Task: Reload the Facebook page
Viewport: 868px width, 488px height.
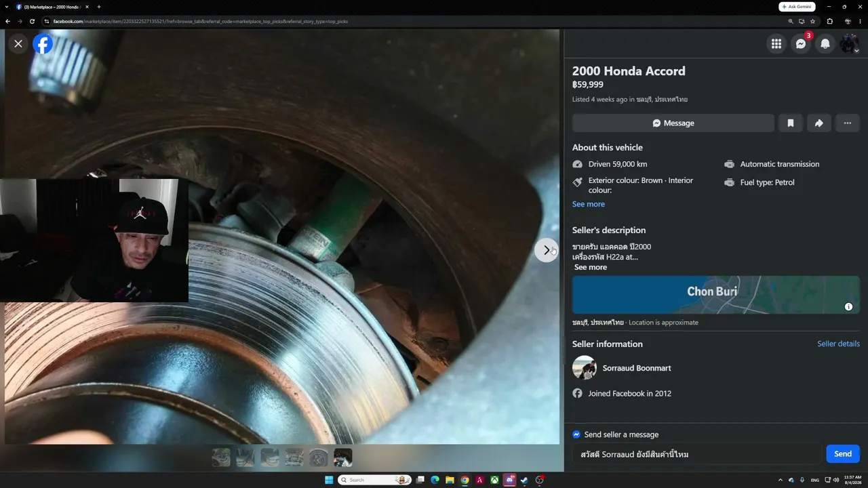Action: 32,21
